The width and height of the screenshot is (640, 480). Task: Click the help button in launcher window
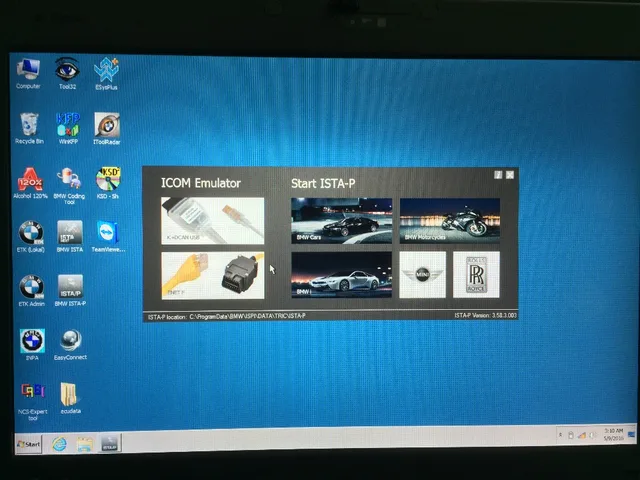(x=498, y=175)
